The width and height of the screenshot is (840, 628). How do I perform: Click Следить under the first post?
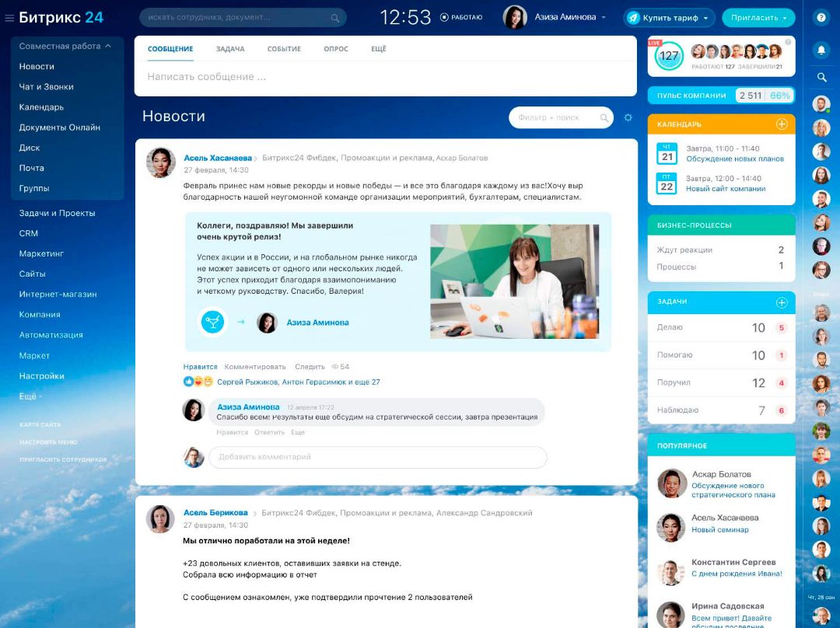[310, 367]
